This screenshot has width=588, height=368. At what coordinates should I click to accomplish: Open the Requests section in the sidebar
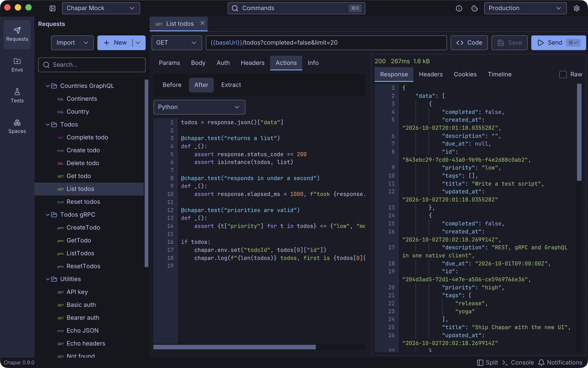[x=17, y=34]
